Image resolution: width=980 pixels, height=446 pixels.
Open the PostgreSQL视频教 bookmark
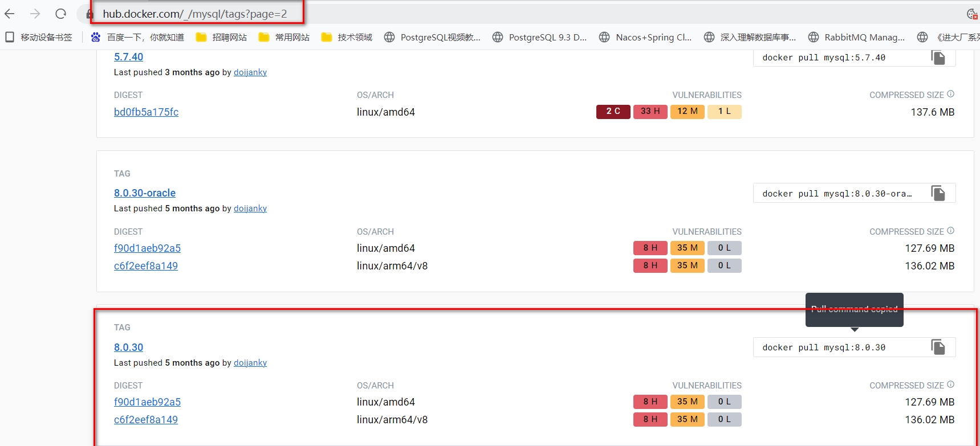pos(432,37)
